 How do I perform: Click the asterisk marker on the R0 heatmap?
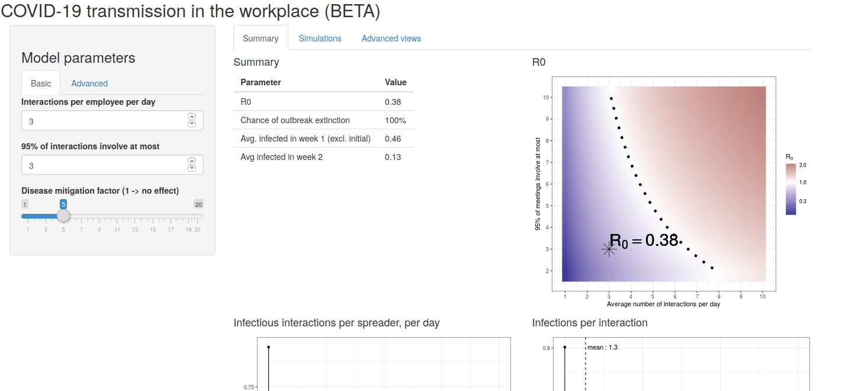609,249
